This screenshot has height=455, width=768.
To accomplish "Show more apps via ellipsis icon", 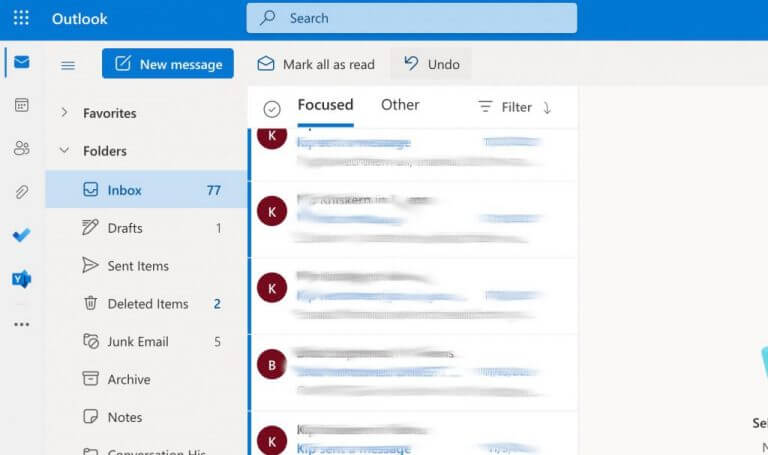I will (x=22, y=324).
